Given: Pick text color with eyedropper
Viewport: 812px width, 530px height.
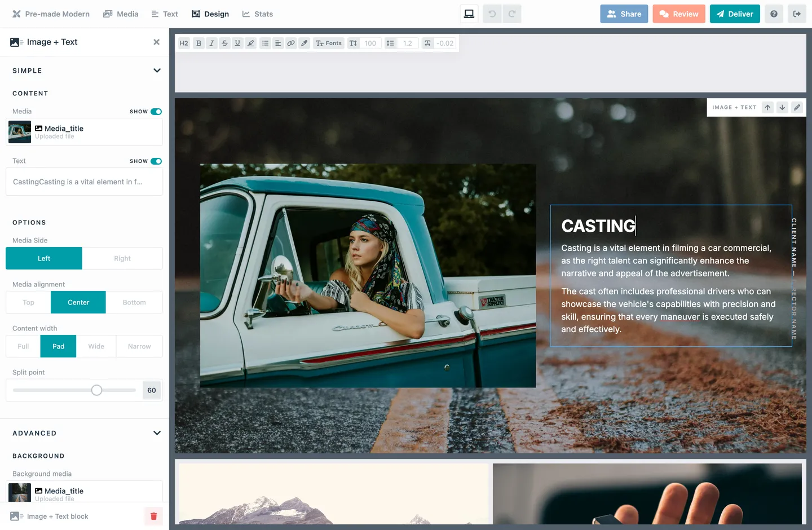Looking at the screenshot, I should 304,43.
